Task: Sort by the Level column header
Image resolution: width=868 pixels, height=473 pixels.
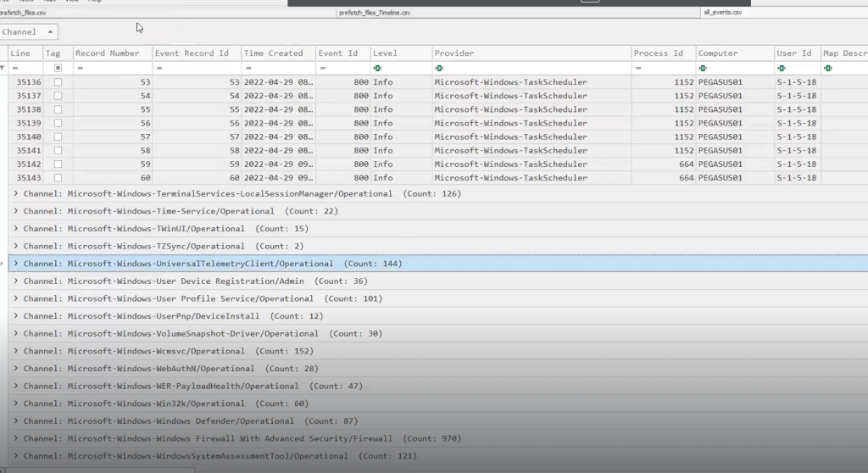Action: click(401, 53)
